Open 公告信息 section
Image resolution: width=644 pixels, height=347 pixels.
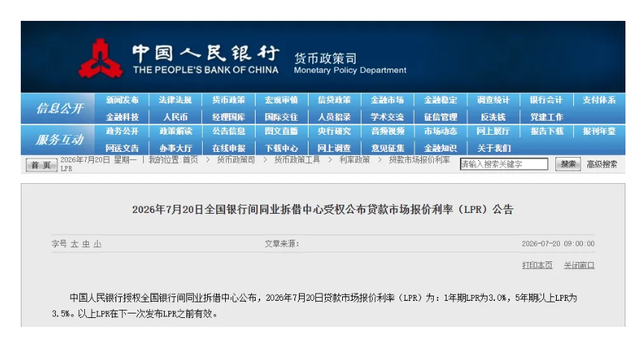point(228,131)
